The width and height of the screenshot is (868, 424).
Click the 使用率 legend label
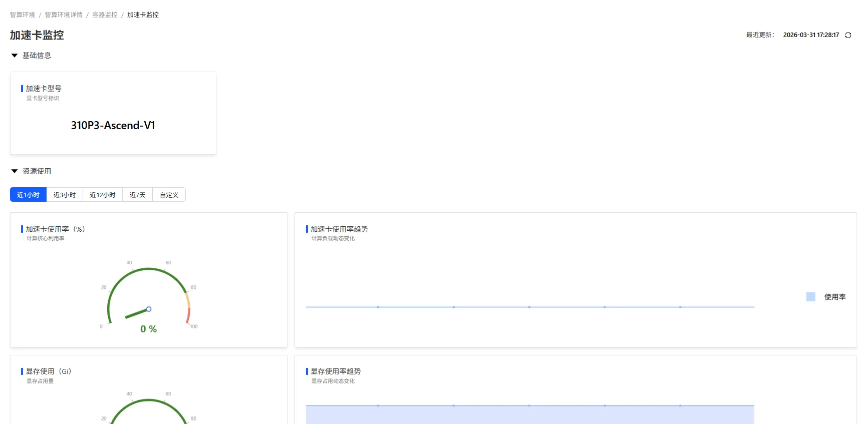[x=835, y=297]
